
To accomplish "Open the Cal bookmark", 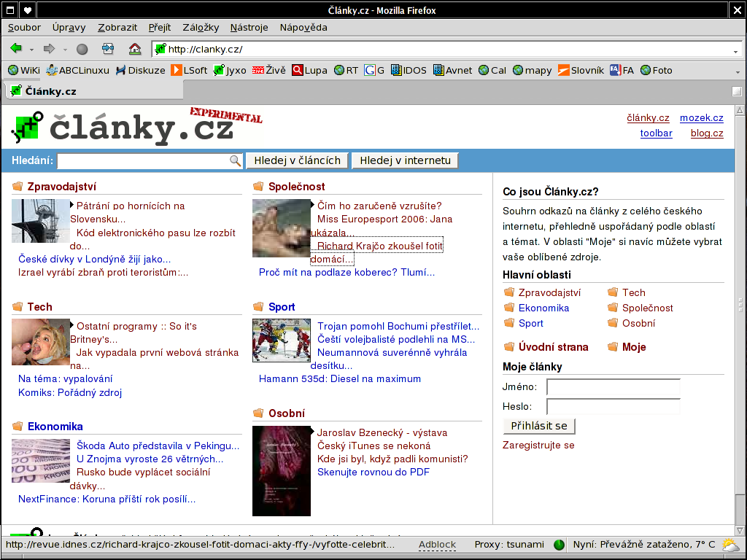I will pos(492,71).
